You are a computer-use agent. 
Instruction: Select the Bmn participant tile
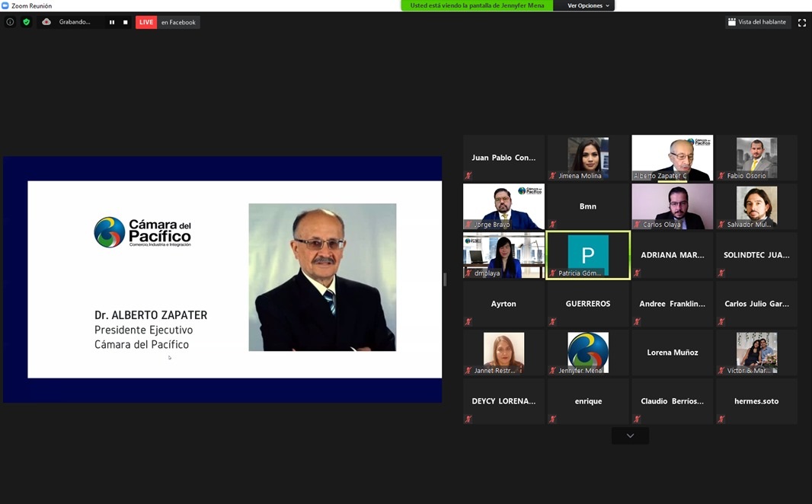point(588,206)
